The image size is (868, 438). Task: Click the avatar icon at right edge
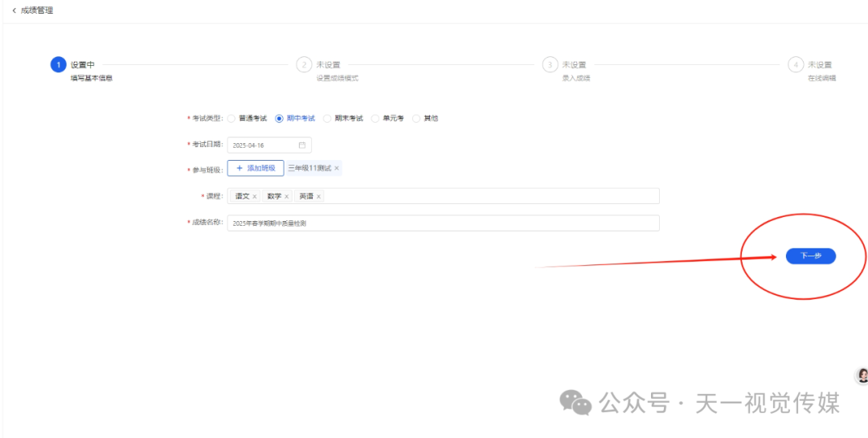coord(862,375)
